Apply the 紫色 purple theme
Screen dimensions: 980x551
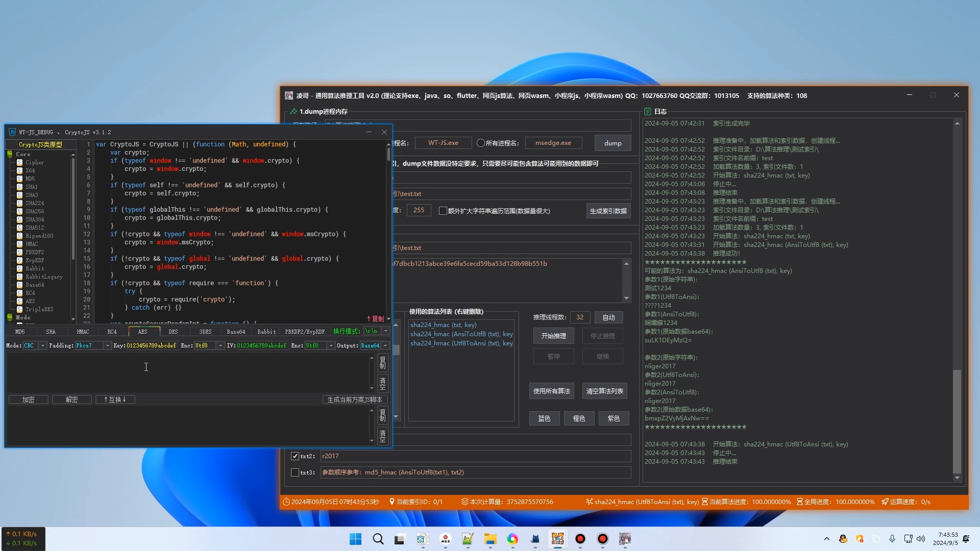point(614,418)
